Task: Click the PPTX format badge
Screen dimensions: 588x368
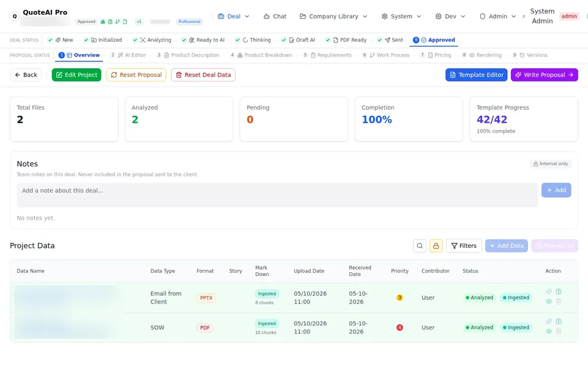Action: [206, 298]
